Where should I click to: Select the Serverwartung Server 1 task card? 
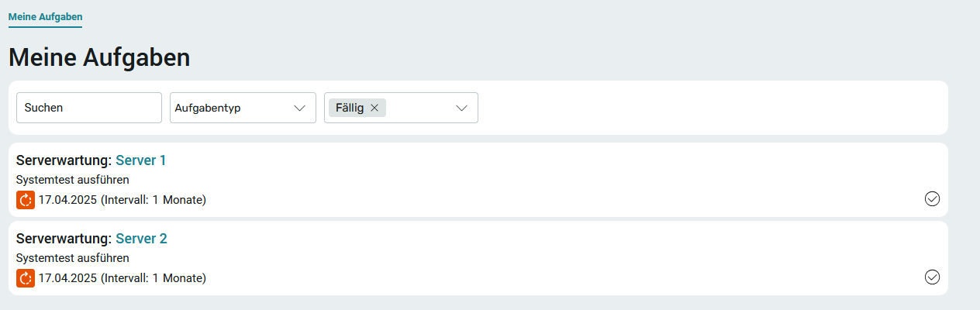tap(478, 180)
